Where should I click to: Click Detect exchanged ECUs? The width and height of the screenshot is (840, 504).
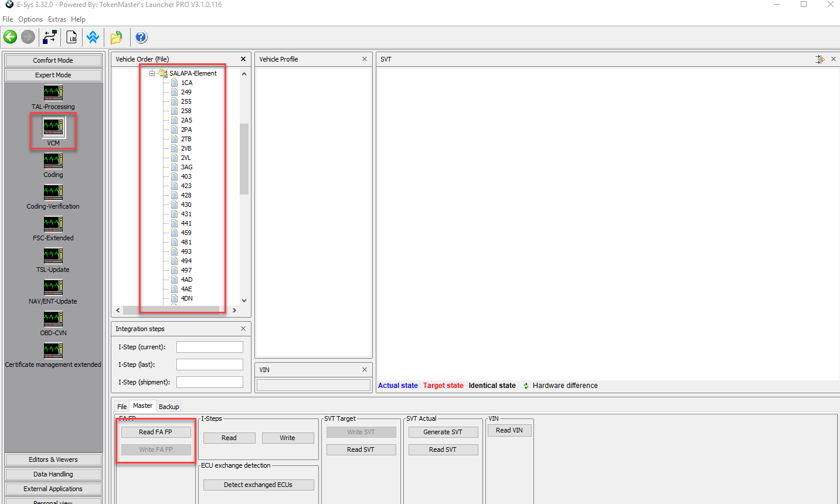click(259, 485)
